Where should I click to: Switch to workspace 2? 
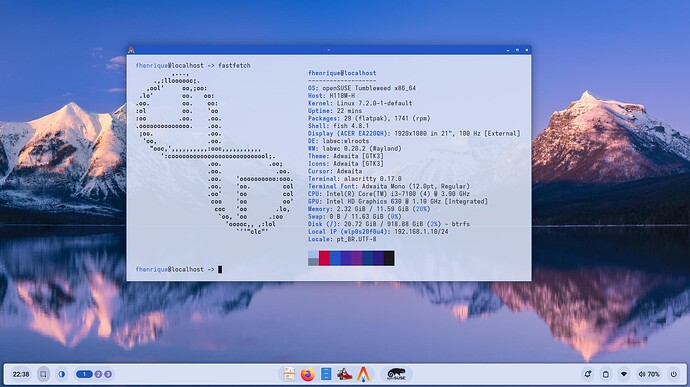pos(98,374)
